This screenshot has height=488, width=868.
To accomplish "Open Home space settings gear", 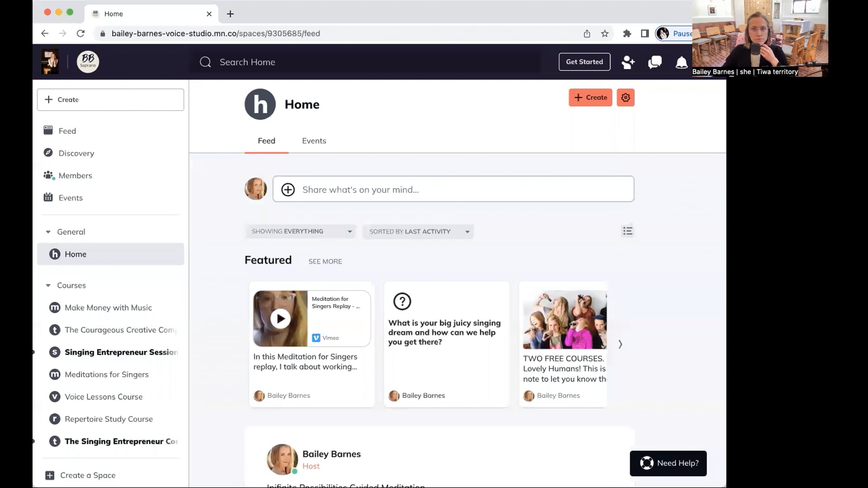I will point(626,98).
